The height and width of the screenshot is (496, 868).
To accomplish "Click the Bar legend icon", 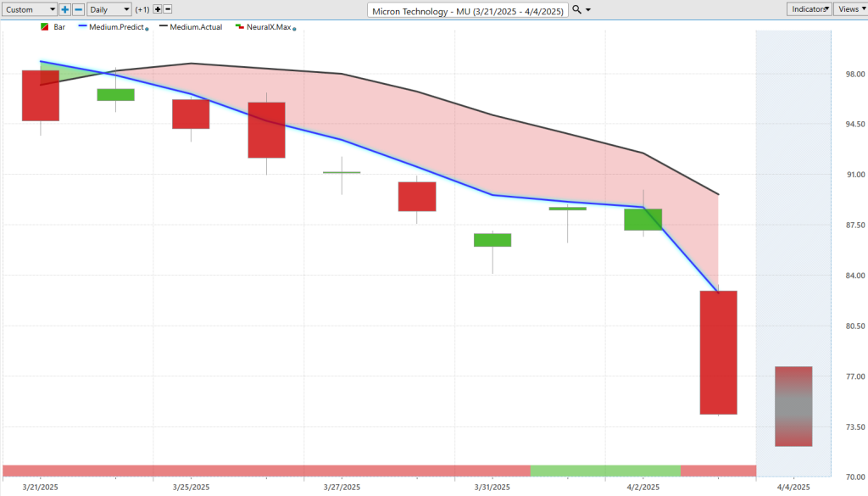I will [45, 26].
